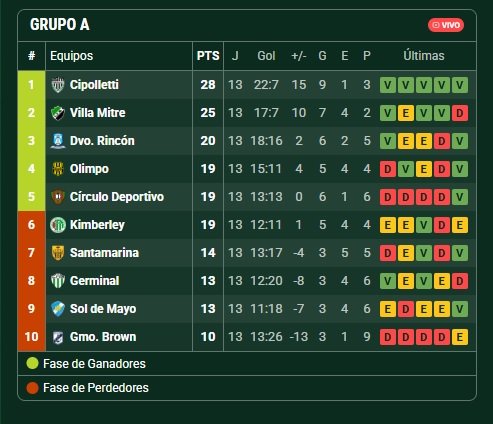Click Villa Mitre's red D result box
The height and width of the screenshot is (424, 493).
click(460, 113)
